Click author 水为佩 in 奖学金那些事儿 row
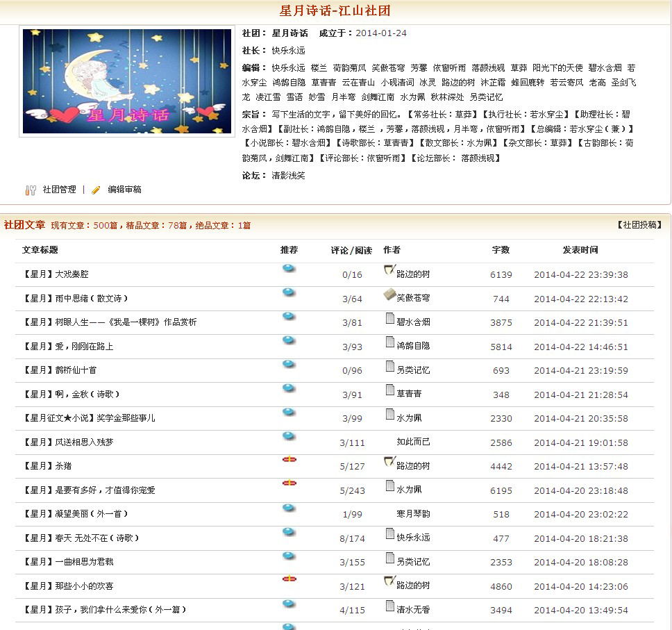The height and width of the screenshot is (630, 672). pos(409,417)
